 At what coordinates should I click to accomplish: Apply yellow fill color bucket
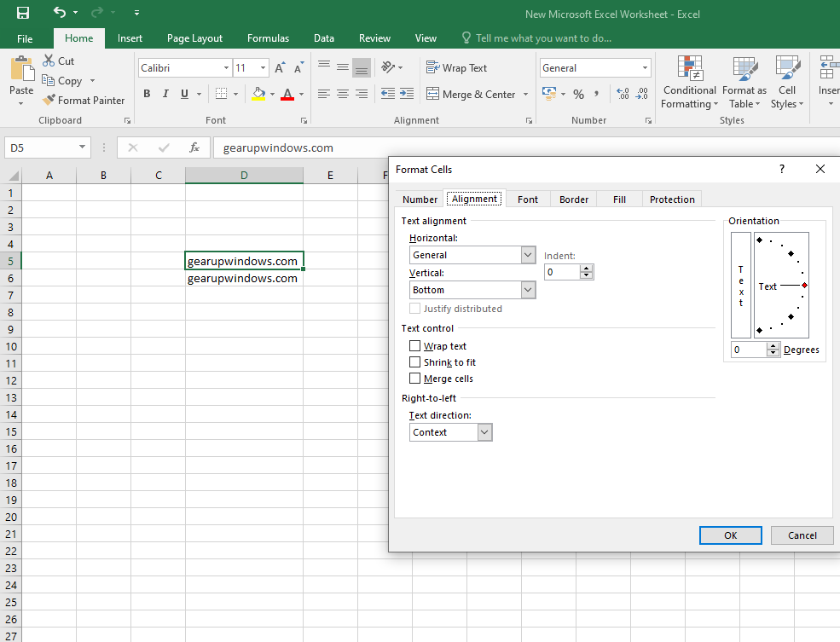click(x=258, y=94)
